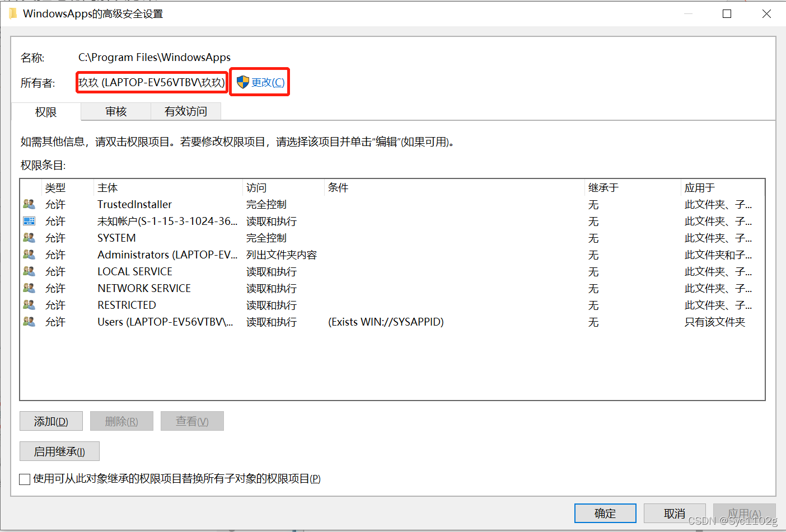Click the user group icon for RESTRICTED
Screen dimensions: 786x532
tap(29, 305)
